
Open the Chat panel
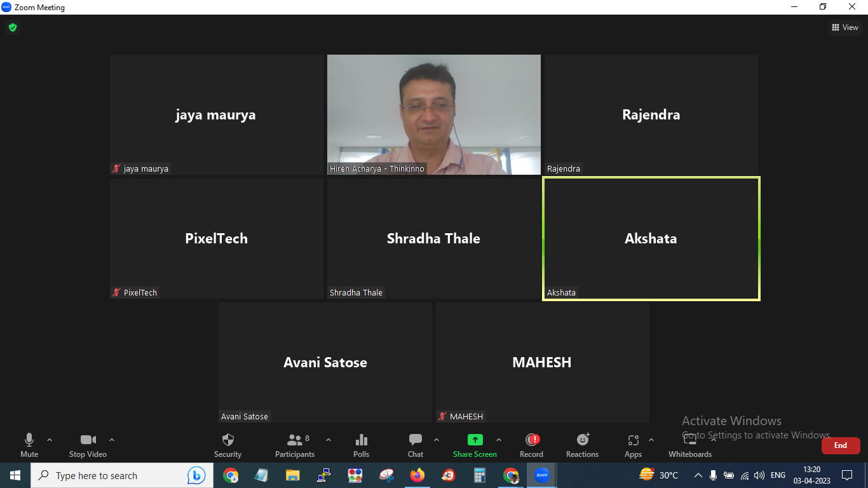click(x=416, y=445)
